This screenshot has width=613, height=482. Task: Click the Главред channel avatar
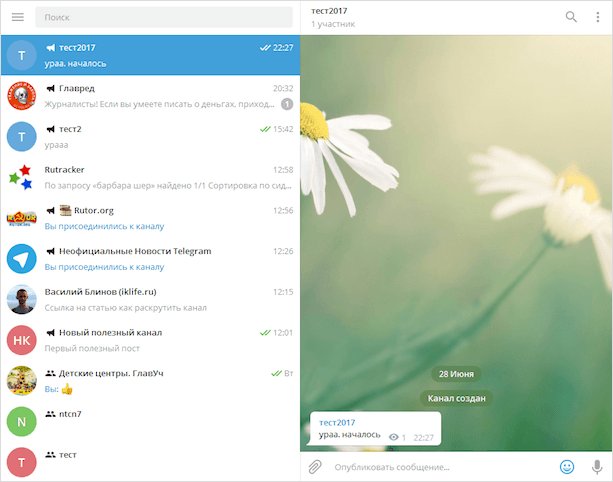(21, 96)
